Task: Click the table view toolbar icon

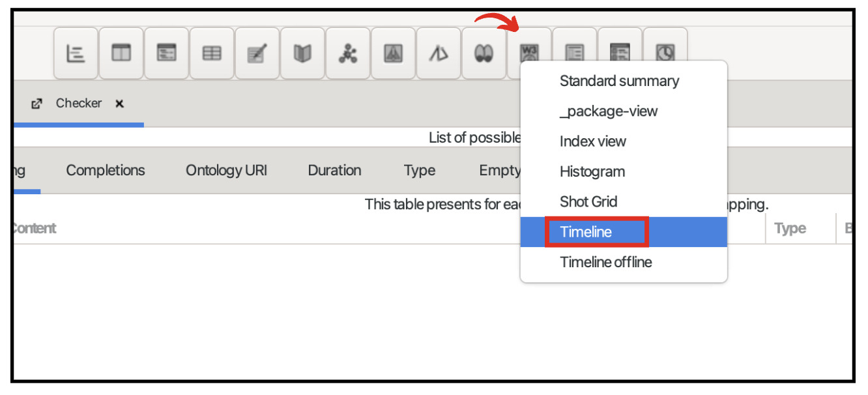Action: coord(212,53)
